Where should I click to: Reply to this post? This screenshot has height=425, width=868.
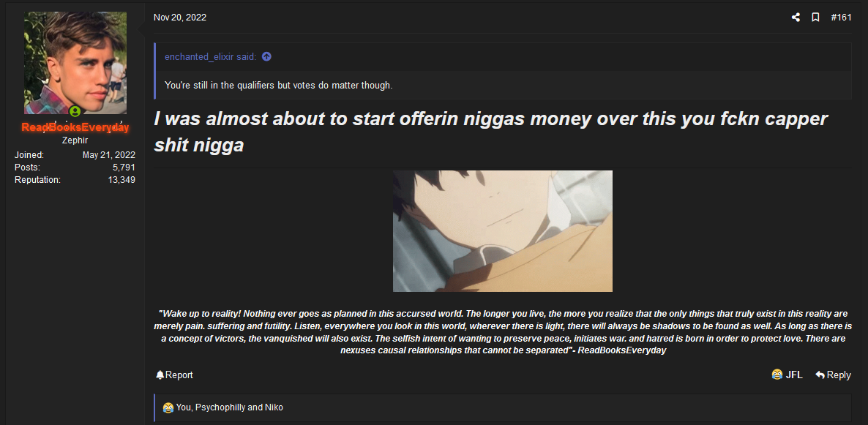pos(833,375)
